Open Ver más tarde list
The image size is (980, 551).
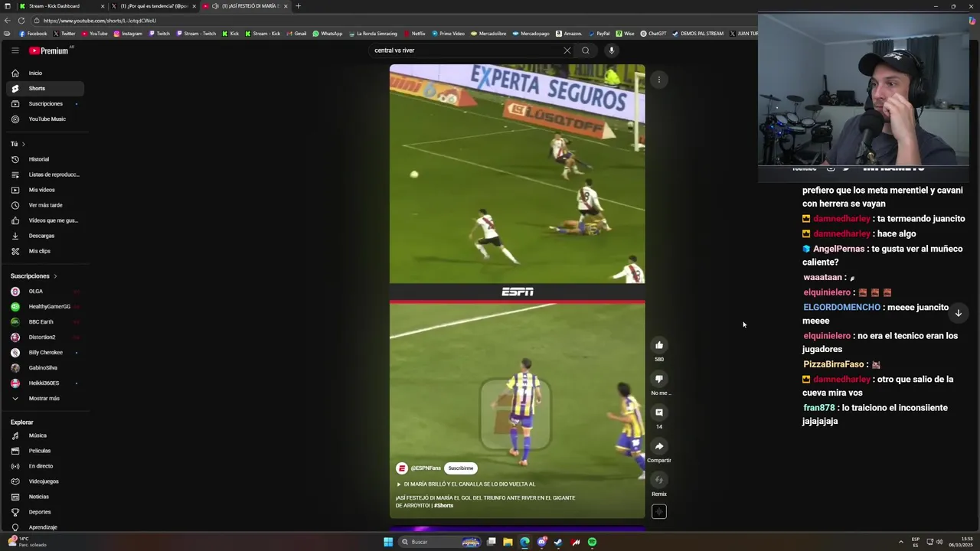click(x=45, y=205)
